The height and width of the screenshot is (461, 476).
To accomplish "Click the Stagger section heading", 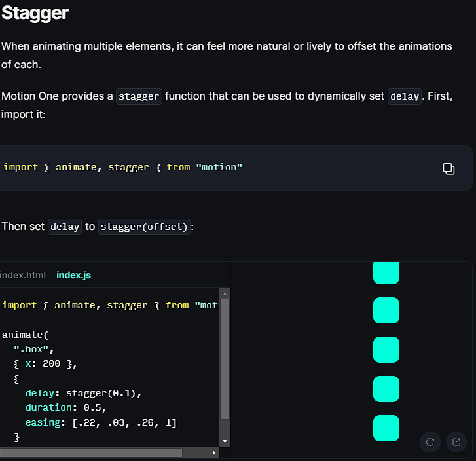I will 35,12.
